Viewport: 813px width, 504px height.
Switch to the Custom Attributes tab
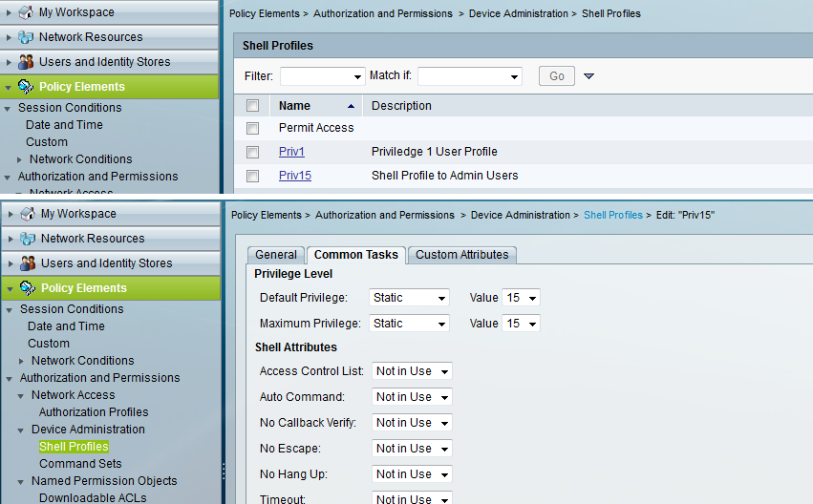coord(462,255)
